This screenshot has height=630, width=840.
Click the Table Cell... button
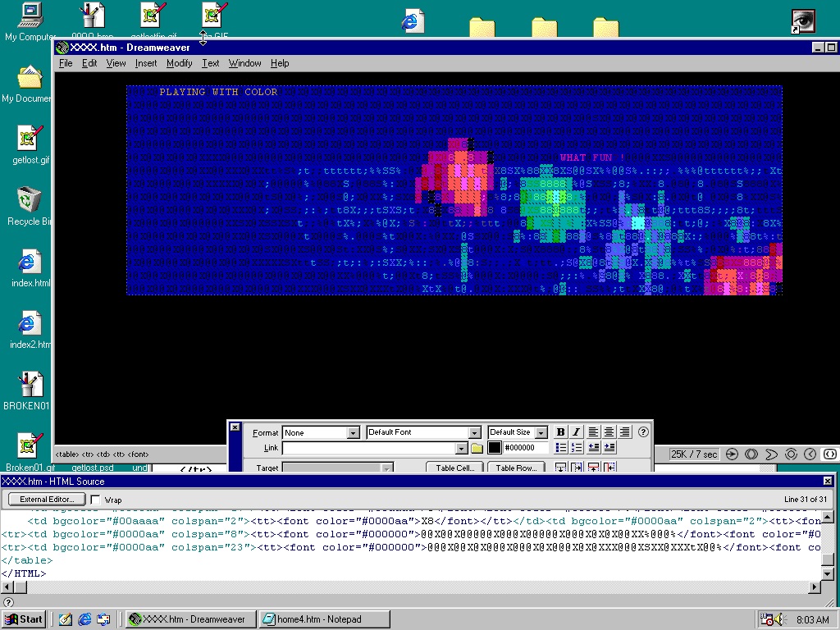(454, 467)
